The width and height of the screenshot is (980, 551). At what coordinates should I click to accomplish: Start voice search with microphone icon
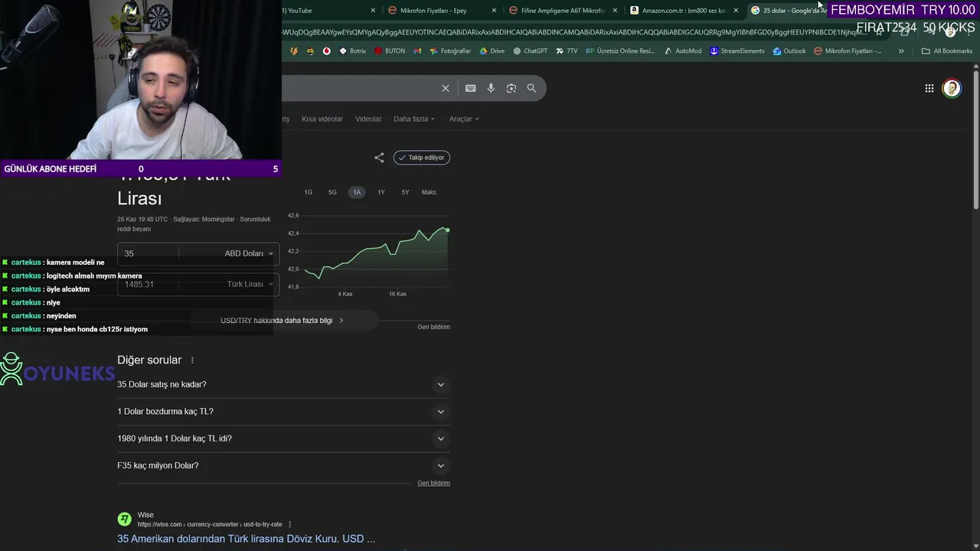(491, 88)
